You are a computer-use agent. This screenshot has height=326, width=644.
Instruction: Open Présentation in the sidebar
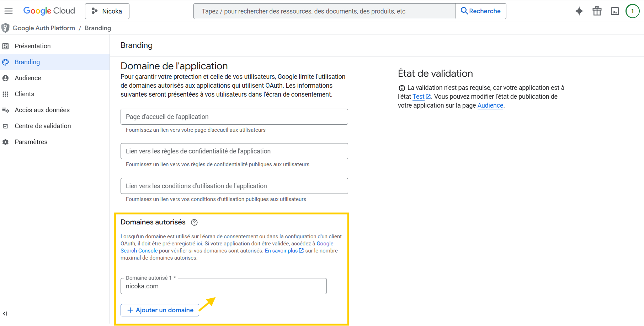[x=33, y=46]
